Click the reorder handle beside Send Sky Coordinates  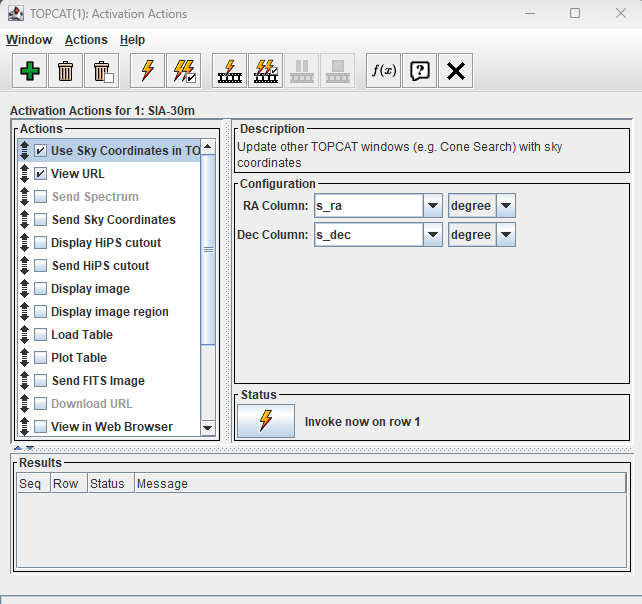pos(25,219)
